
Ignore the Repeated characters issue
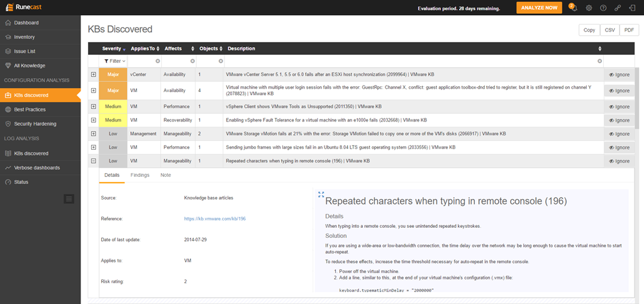(x=619, y=161)
